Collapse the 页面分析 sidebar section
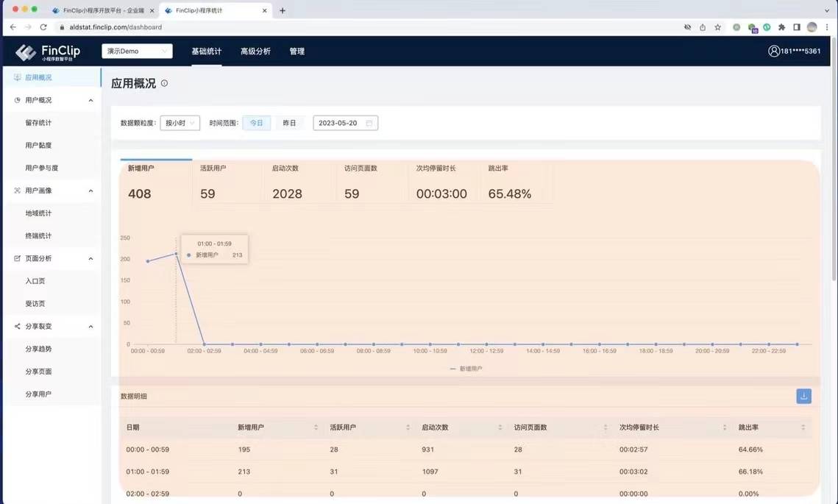 90,259
